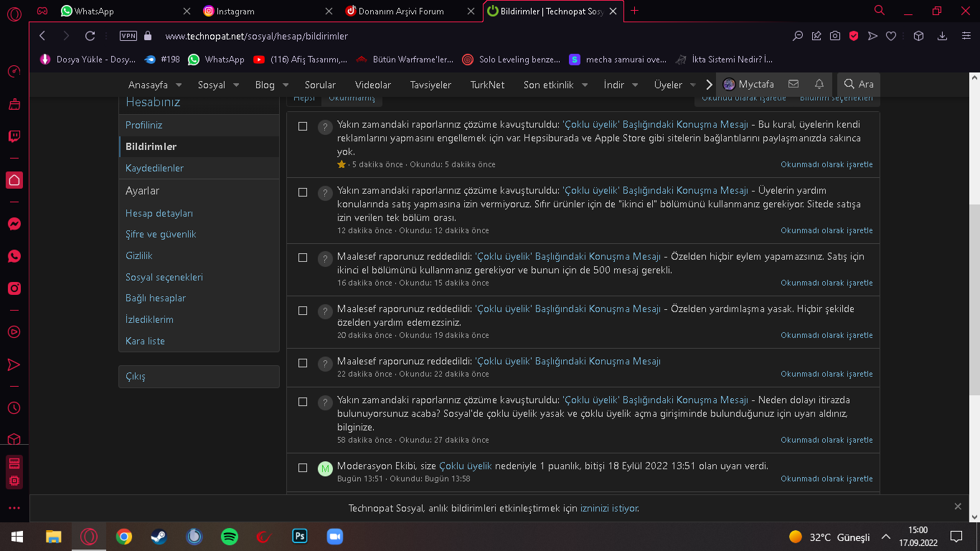The image size is (980, 551).
Task: Open the Windows notification center icon
Action: tap(956, 537)
